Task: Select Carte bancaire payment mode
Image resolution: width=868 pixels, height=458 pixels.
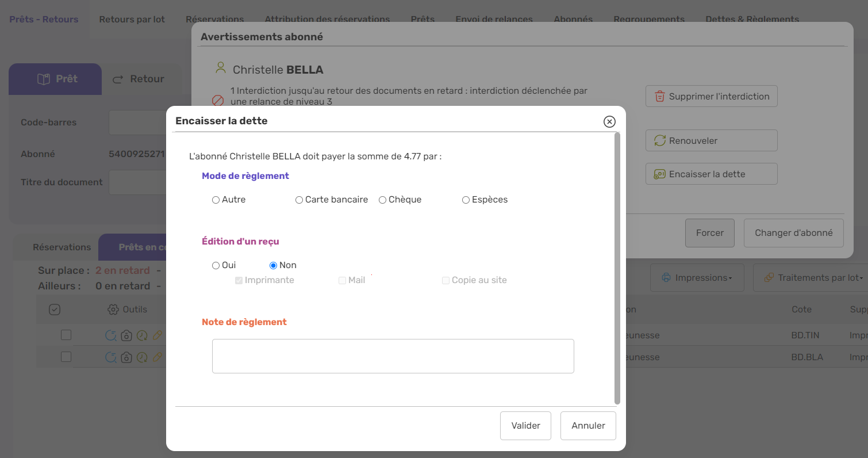Action: [299, 200]
